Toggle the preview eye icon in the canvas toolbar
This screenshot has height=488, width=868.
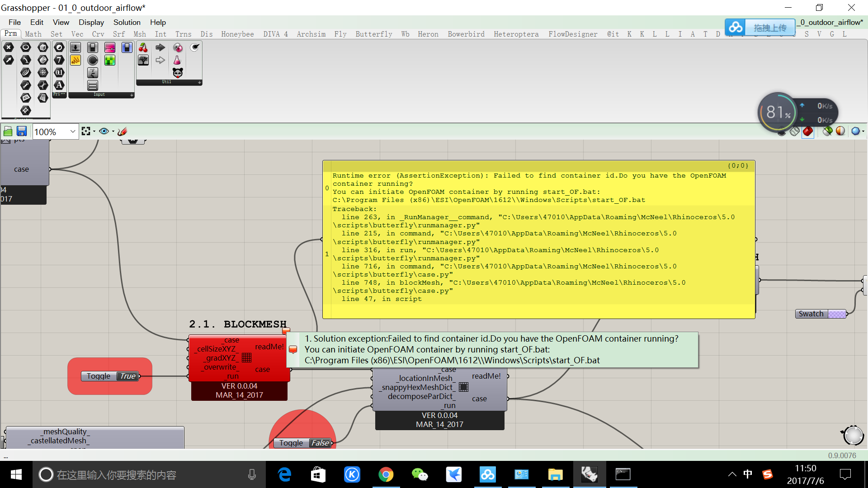click(x=104, y=131)
